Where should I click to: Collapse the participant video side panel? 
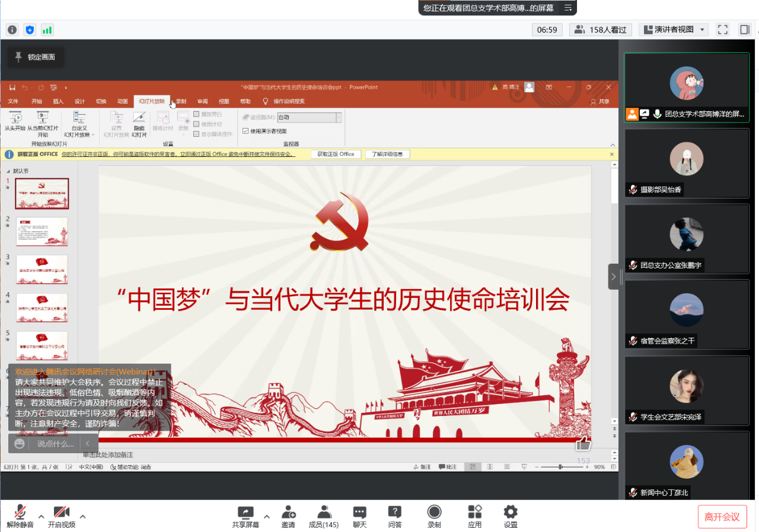614,276
